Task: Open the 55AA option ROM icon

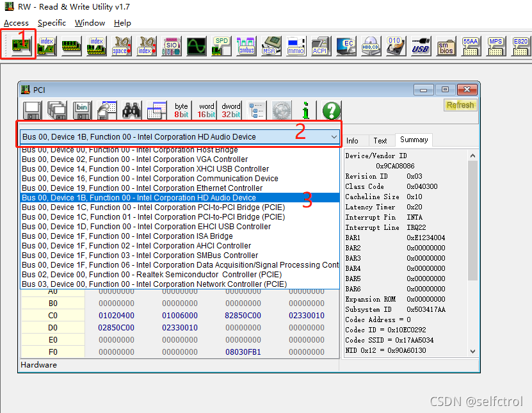Action: tap(471, 46)
